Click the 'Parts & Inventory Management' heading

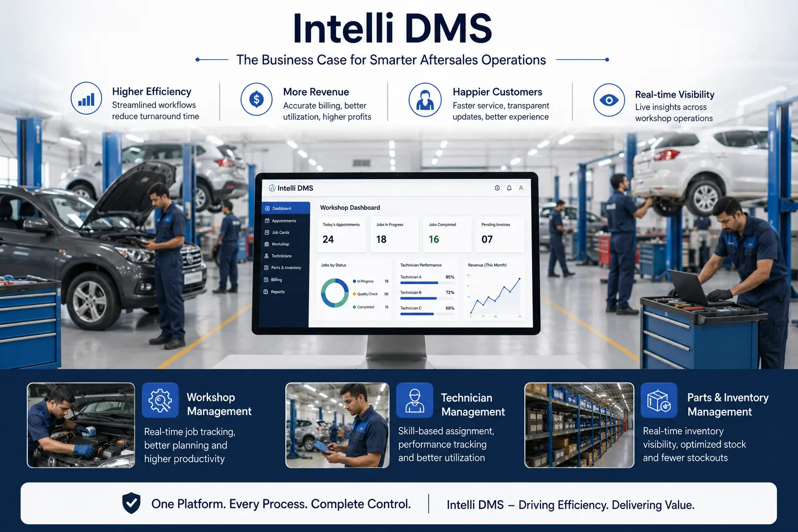coord(728,405)
